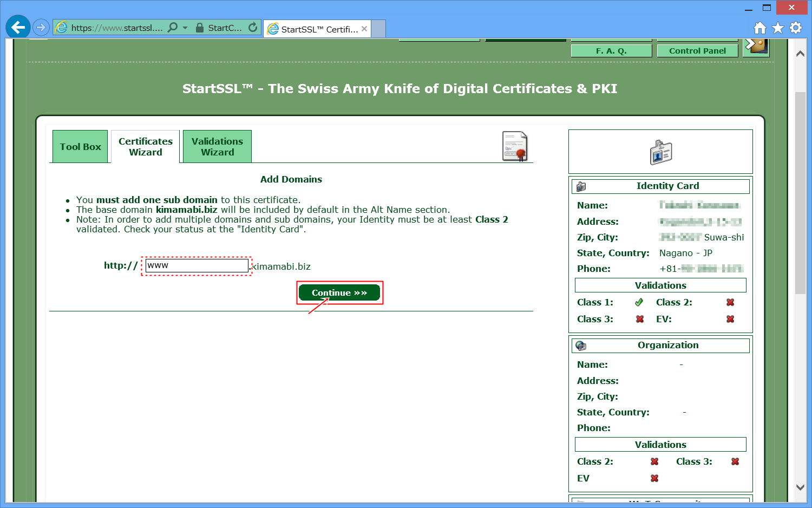Go to the Control Panel
This screenshot has width=812, height=508.
697,51
